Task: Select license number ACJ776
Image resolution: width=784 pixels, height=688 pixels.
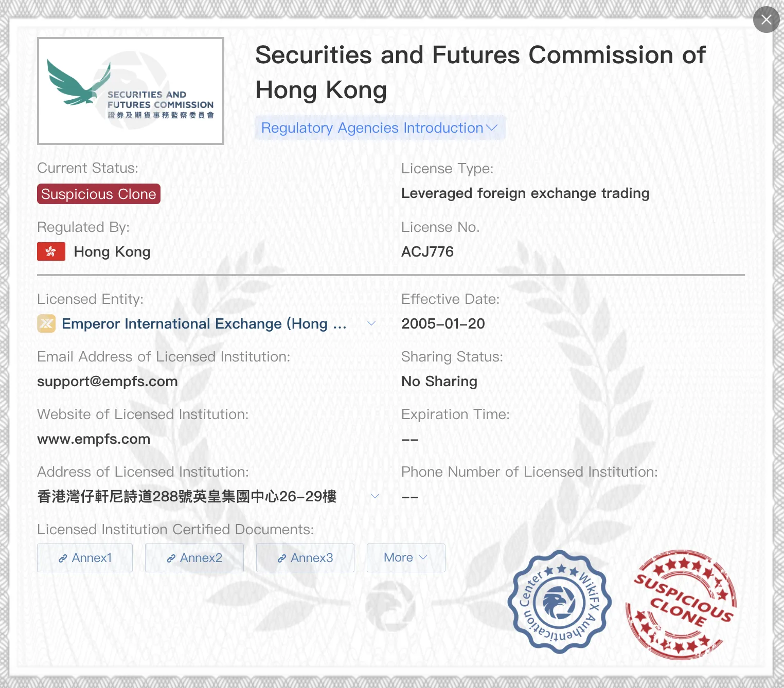Action: click(427, 251)
